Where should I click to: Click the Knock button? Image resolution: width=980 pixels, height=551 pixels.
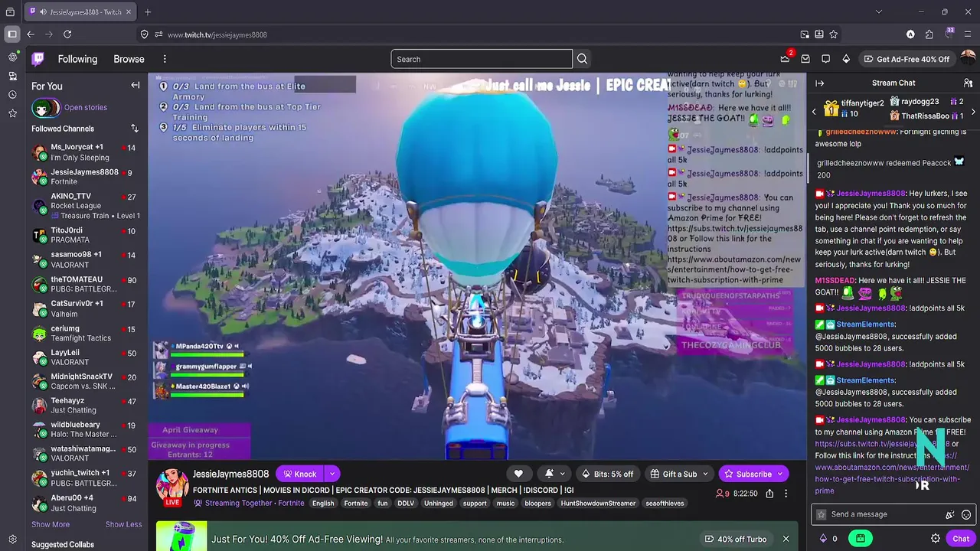299,474
